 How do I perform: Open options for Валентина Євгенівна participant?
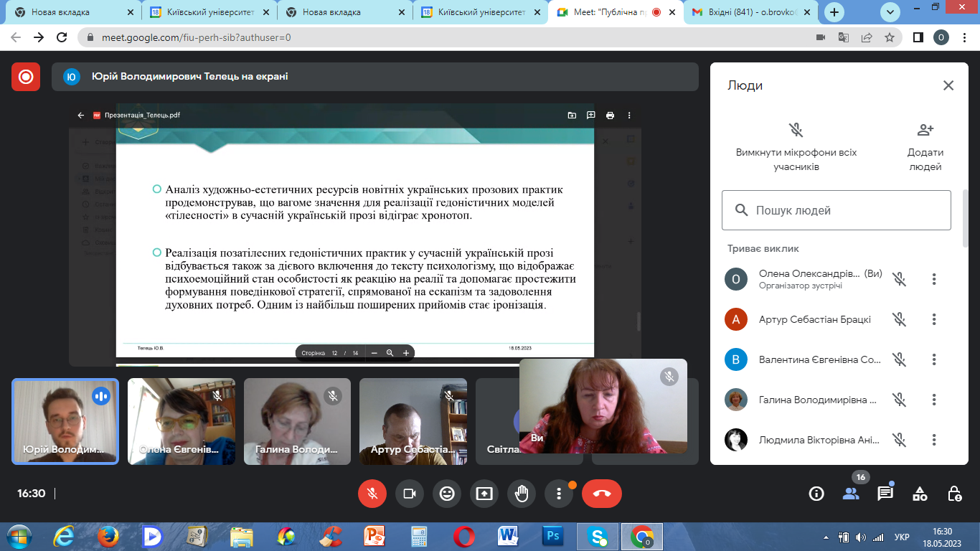934,359
